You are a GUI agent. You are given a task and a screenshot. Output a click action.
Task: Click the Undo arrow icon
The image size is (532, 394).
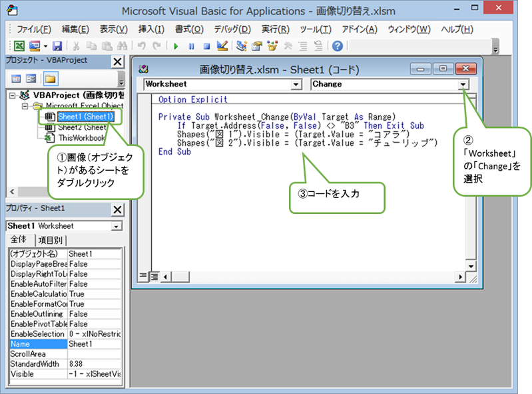point(141,45)
